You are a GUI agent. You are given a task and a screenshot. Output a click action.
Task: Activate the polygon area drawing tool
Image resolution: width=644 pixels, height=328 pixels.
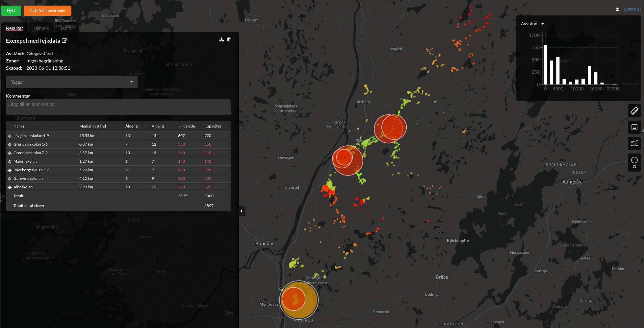pos(634,143)
